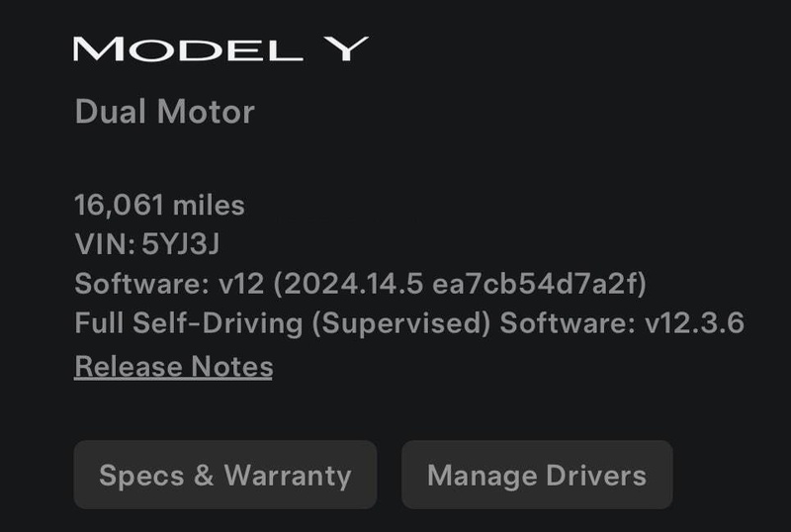Image resolution: width=791 pixels, height=532 pixels.
Task: Tap the Software: label
Action: pos(141,283)
